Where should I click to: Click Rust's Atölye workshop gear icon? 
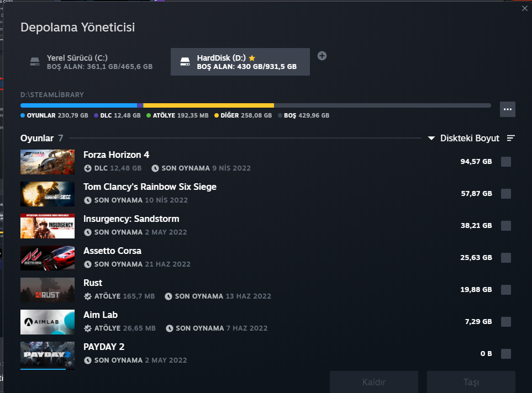pos(88,296)
